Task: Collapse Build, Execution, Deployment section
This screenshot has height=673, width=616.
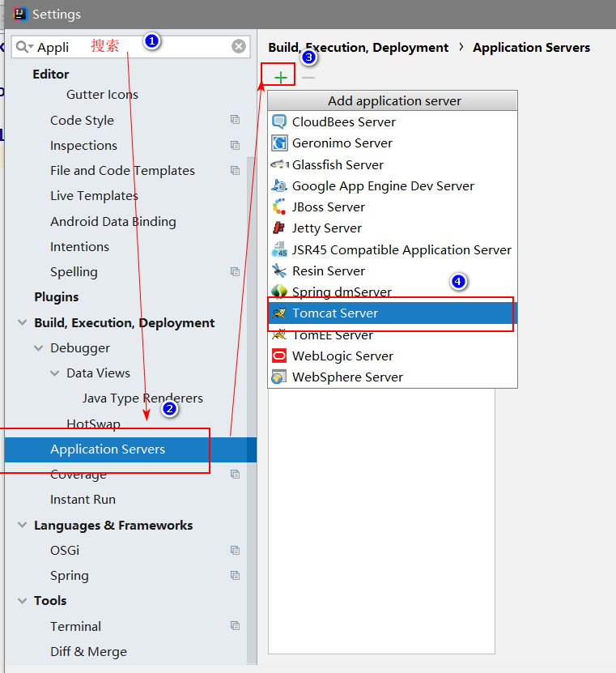Action: tap(23, 322)
